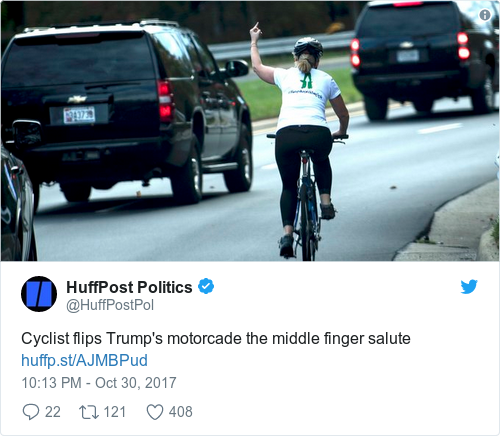Follow the huffp.st/AJMBPud link
Screen dimensions: 500x436
pos(84,360)
